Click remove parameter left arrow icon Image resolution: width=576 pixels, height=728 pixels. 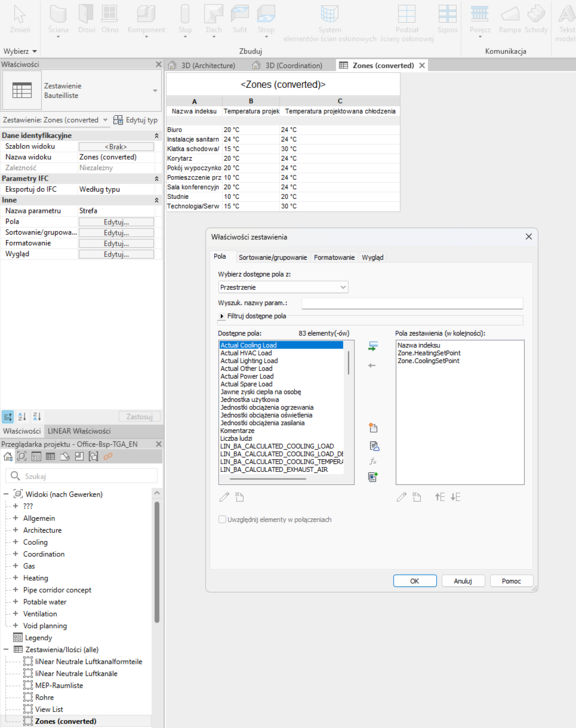372,366
